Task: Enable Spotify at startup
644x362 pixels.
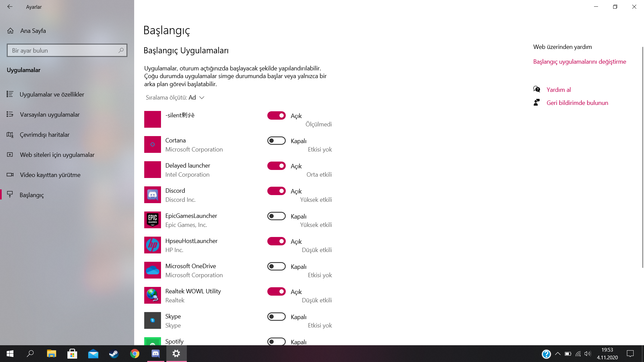Action: 276,342
